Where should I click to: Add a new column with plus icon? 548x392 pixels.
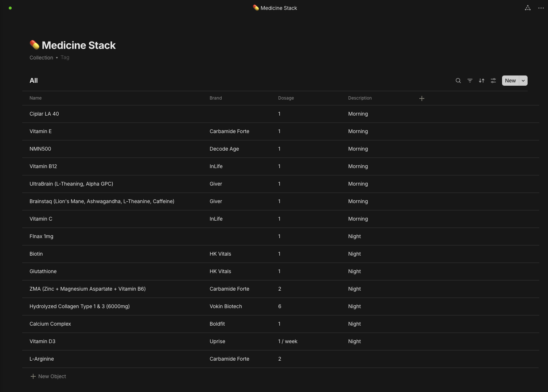coord(422,98)
